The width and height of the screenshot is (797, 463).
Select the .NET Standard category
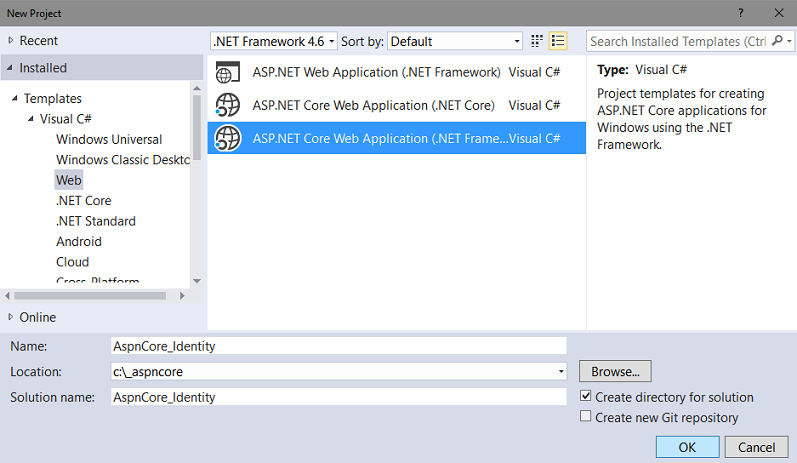coord(96,221)
